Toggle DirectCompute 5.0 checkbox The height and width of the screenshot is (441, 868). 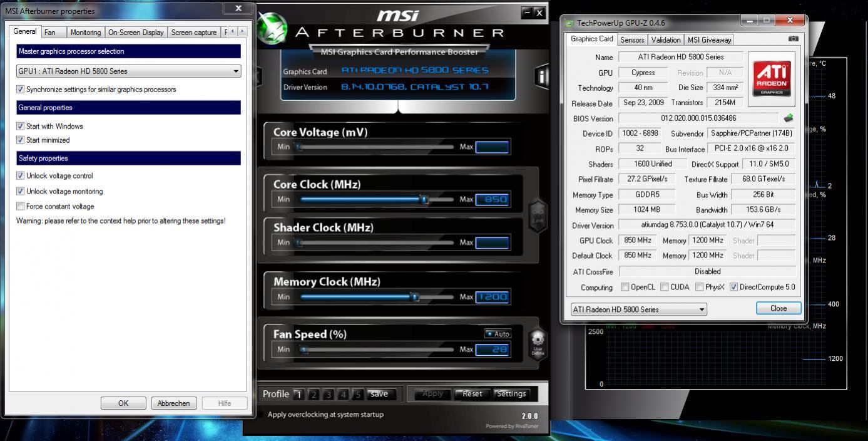pyautogui.click(x=734, y=287)
